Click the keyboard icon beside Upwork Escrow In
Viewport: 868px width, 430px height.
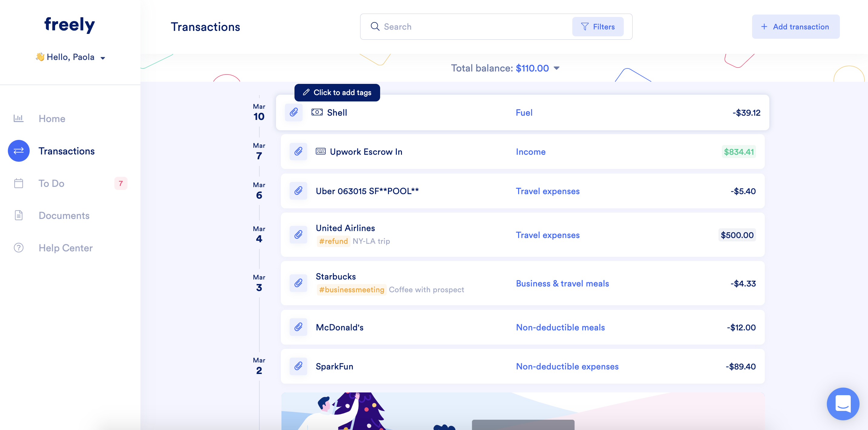click(x=321, y=151)
